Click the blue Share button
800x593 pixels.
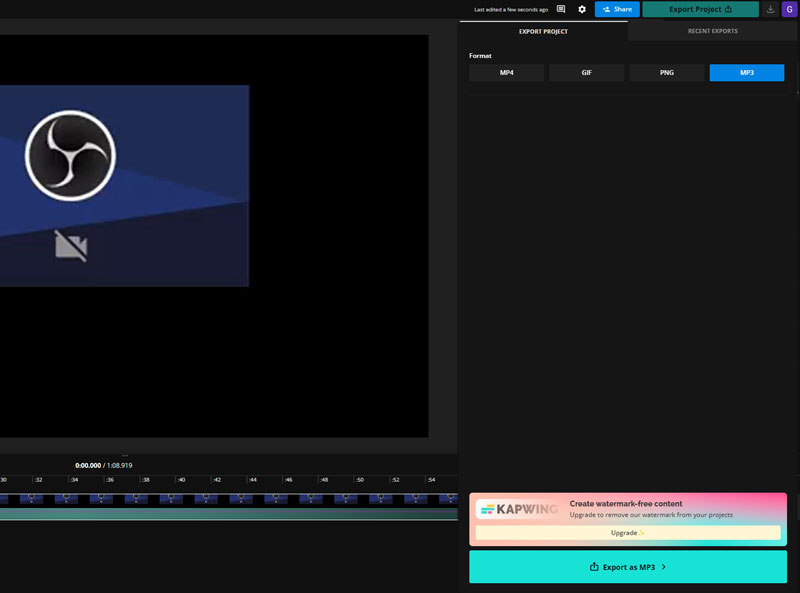pyautogui.click(x=617, y=9)
